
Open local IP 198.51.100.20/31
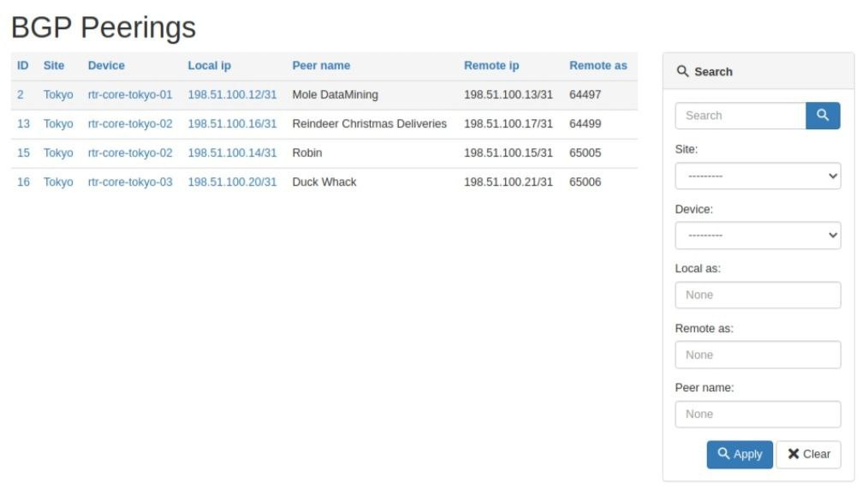coord(232,182)
